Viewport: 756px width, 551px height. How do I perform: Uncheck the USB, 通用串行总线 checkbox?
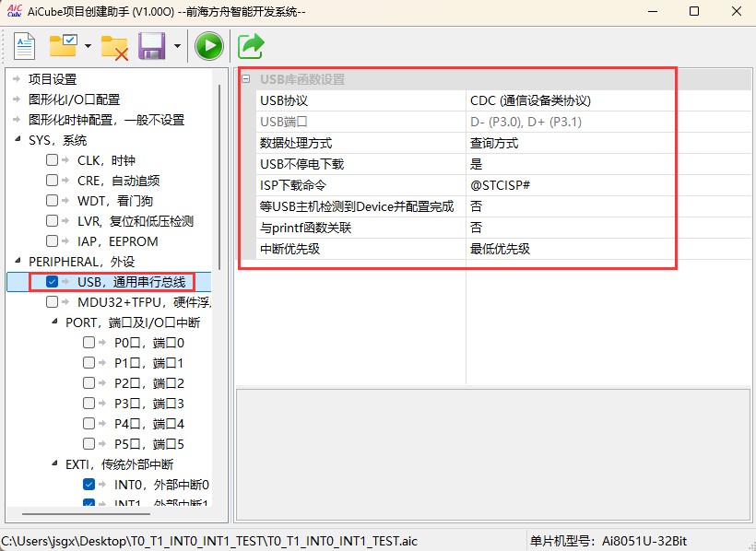tap(52, 282)
